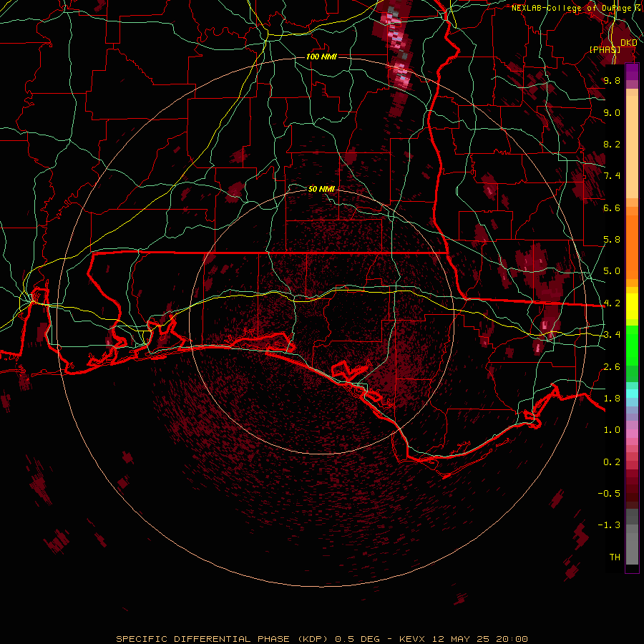Screen dimensions: 644x644
Task: Click the 5.8 scale value
Action: coord(612,240)
